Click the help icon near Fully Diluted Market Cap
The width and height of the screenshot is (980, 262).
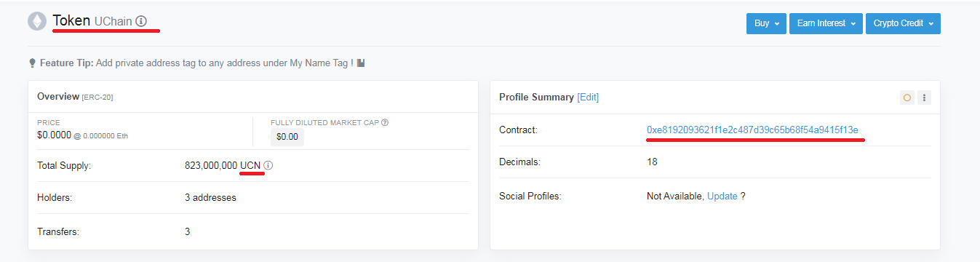tap(385, 122)
